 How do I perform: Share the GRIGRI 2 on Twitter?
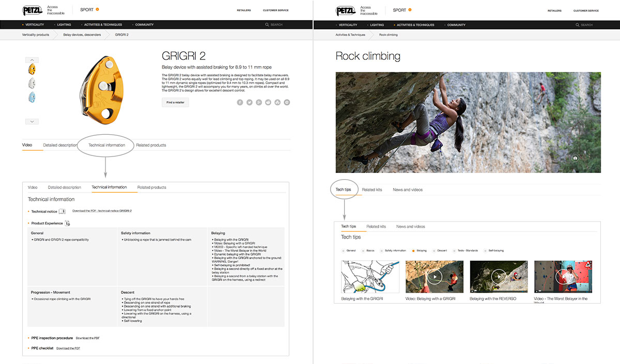click(250, 102)
